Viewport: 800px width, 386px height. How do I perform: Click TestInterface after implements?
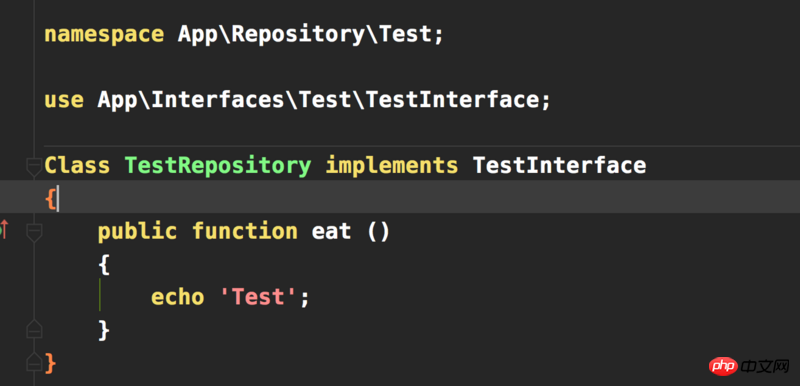pos(559,166)
